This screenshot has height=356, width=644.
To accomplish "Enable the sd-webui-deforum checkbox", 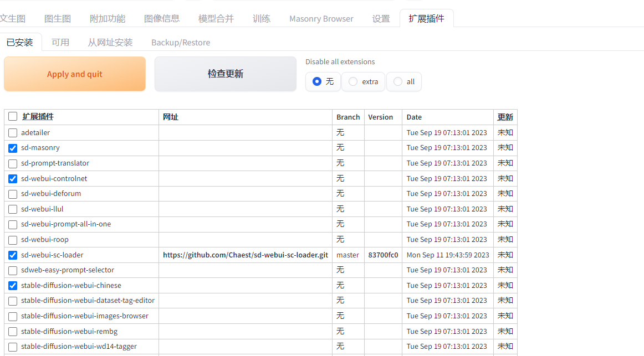I will click(x=13, y=194).
